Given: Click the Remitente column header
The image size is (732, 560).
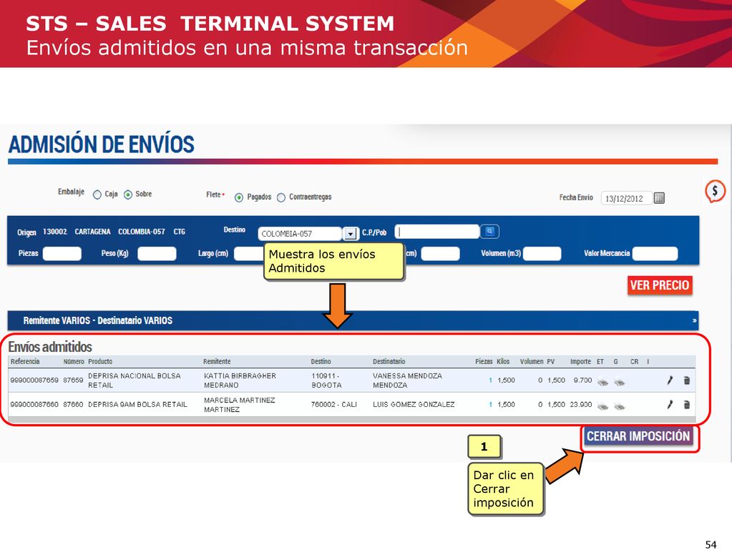Looking at the screenshot, I should (x=217, y=362).
